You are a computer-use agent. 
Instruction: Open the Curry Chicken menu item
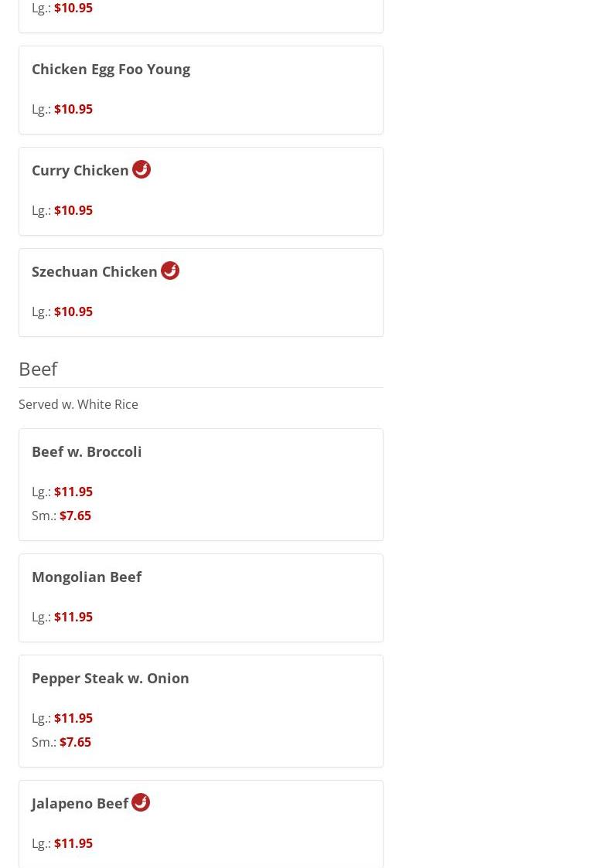(80, 170)
